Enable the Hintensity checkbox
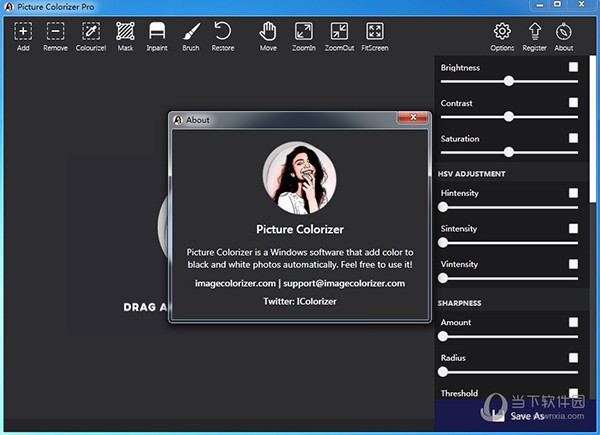Screen dimensions: 600x435 coord(573,193)
